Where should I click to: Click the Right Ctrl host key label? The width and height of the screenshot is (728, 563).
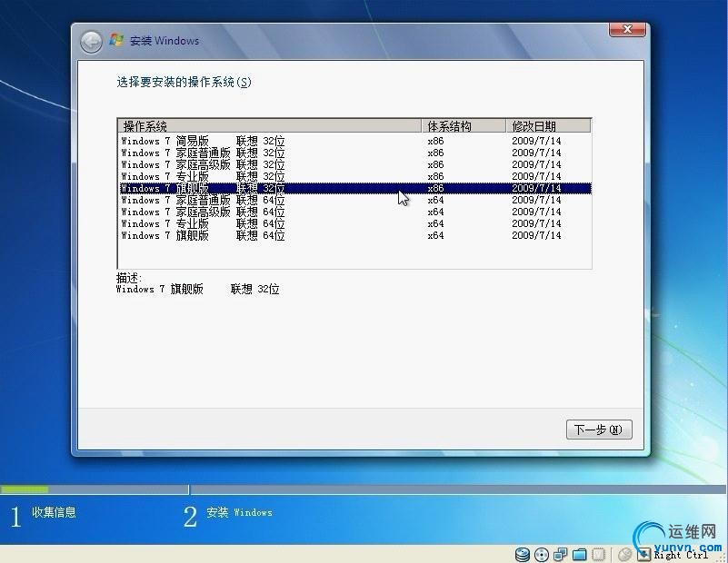click(681, 555)
